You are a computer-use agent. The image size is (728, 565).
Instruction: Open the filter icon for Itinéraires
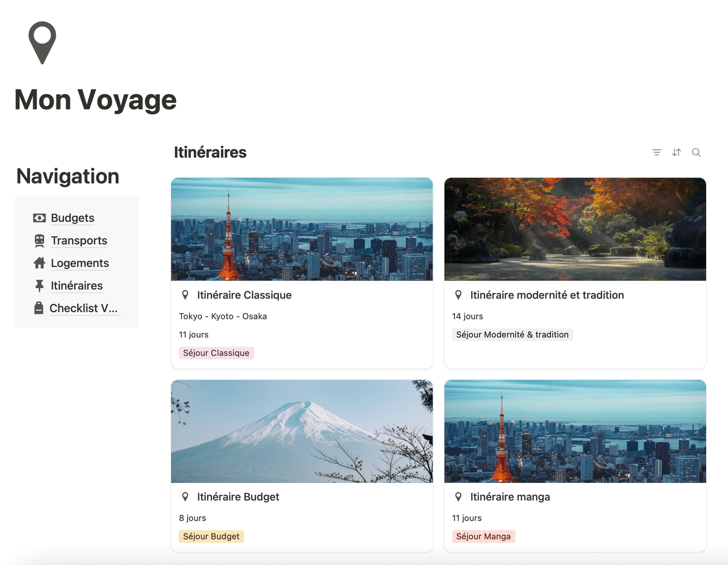tap(657, 152)
